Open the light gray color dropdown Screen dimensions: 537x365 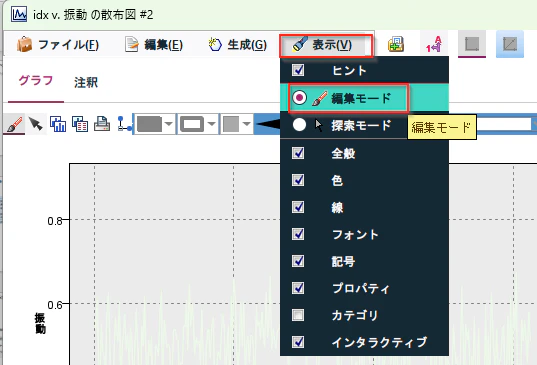tap(247, 124)
